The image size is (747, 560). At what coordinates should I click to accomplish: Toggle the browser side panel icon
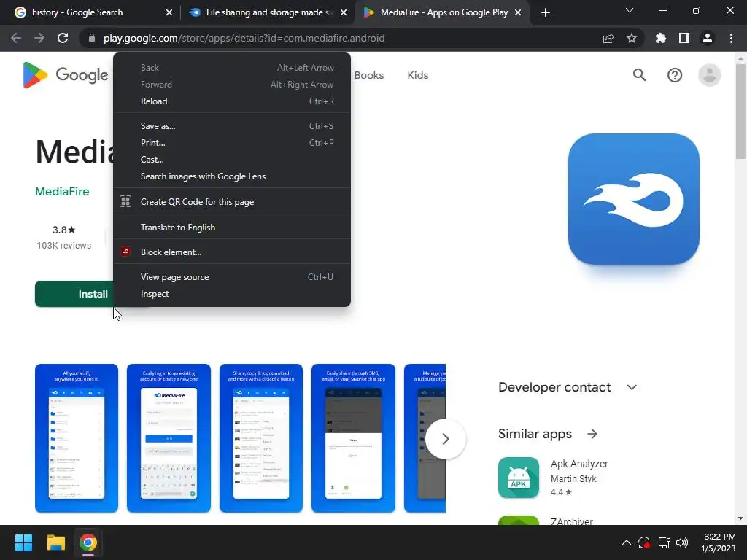[x=684, y=38]
